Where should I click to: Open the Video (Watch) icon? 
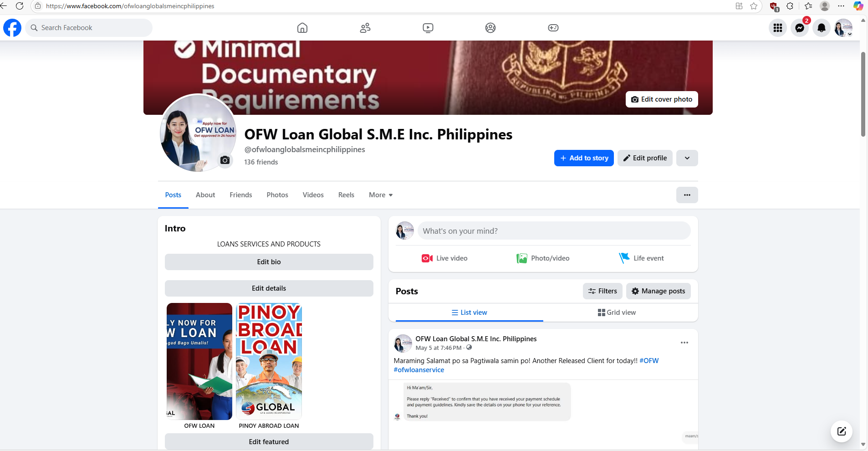coord(428,28)
